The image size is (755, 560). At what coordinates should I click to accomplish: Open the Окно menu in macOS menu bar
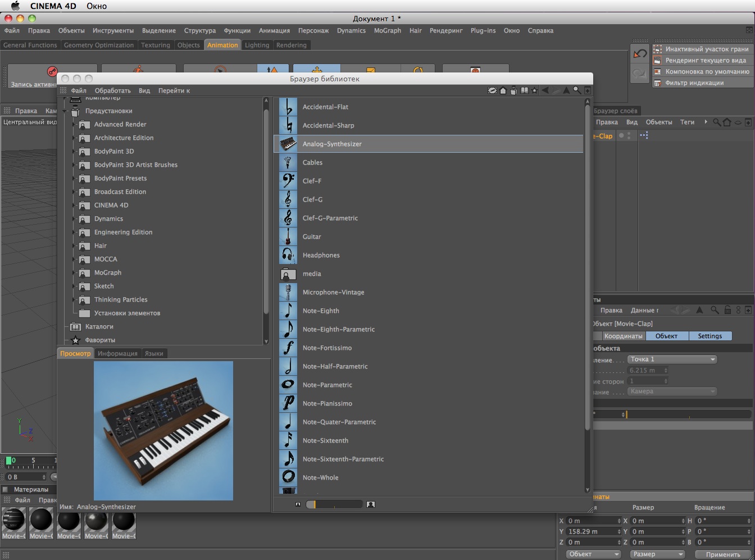[x=97, y=6]
